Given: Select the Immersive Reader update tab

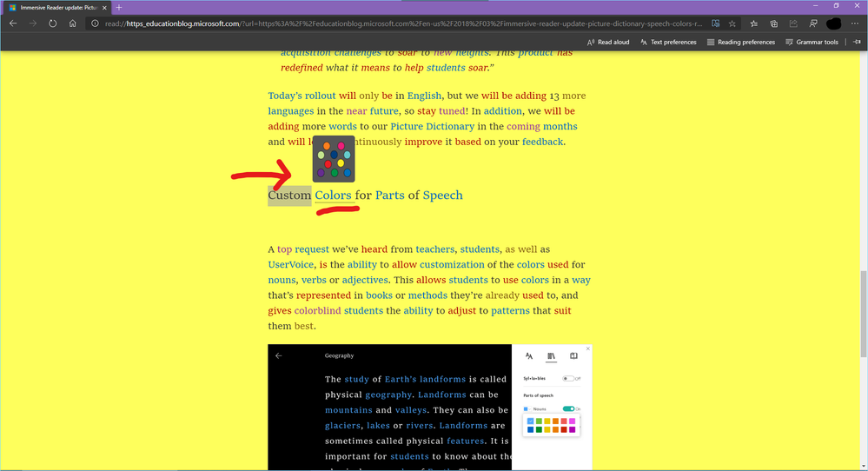Looking at the screenshot, I should click(x=57, y=8).
